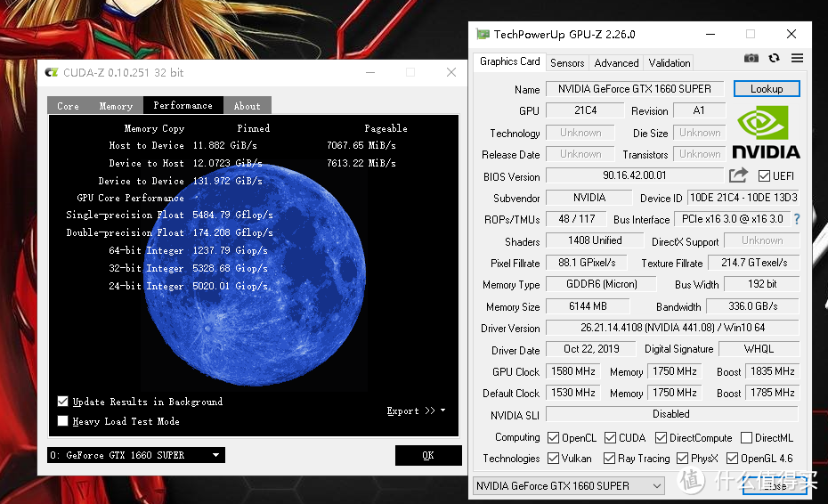Toggle the PhysX checkbox
Screen dimensions: 828x504
tap(682, 458)
